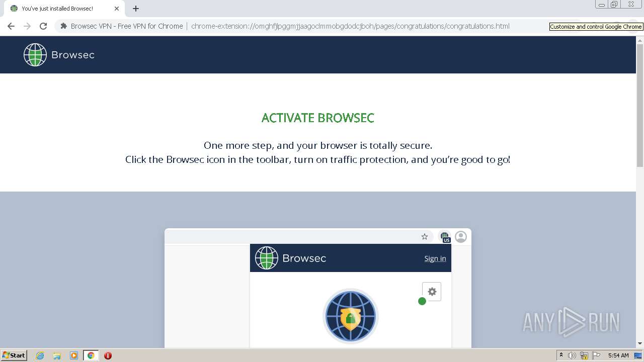Open Windows Media Player from taskbar

click(74, 355)
